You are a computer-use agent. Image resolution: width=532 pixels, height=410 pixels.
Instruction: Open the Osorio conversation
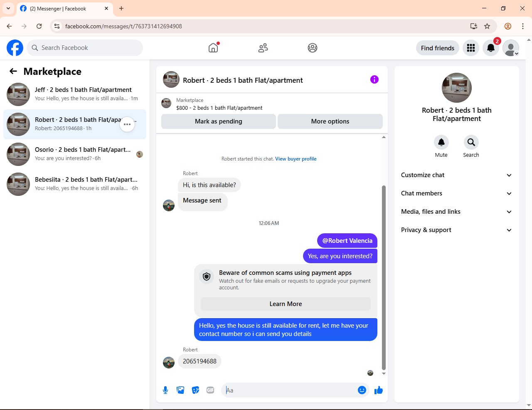[x=75, y=154]
